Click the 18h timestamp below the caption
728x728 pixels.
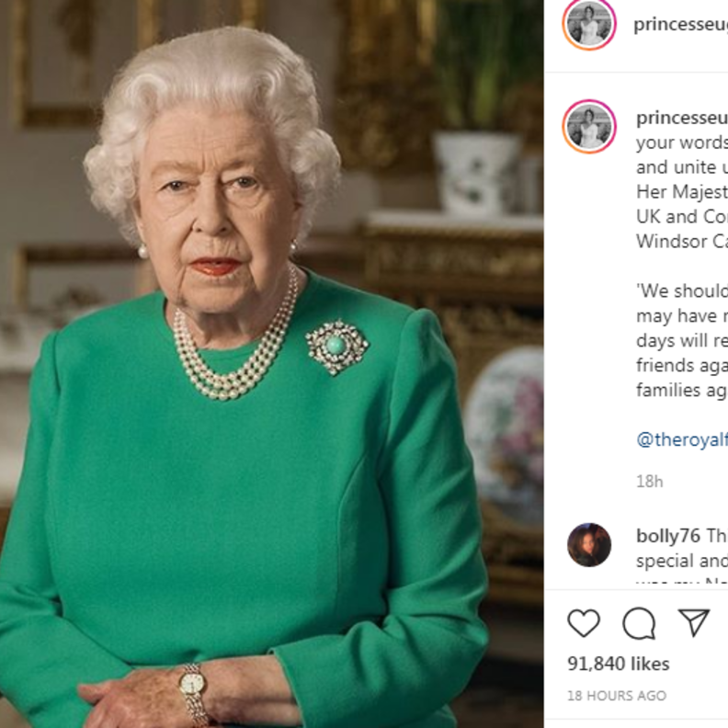pyautogui.click(x=649, y=481)
